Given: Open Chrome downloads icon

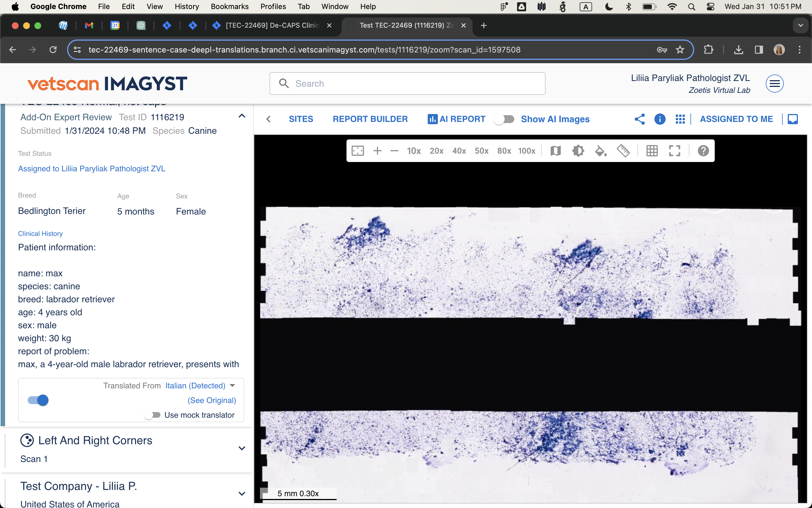Looking at the screenshot, I should [x=738, y=50].
